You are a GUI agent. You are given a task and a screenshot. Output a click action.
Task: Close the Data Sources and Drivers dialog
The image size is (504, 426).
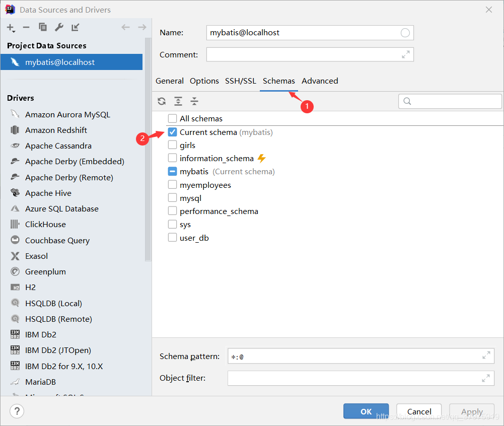[489, 10]
